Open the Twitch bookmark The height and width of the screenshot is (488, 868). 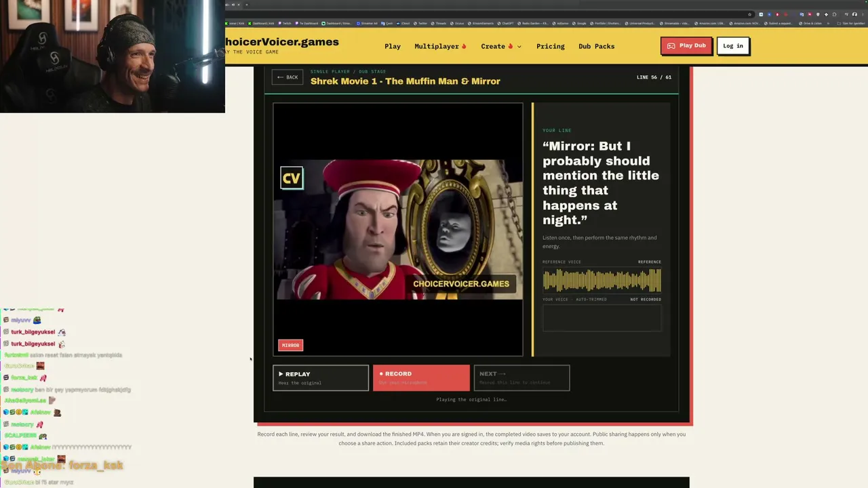[x=285, y=23]
